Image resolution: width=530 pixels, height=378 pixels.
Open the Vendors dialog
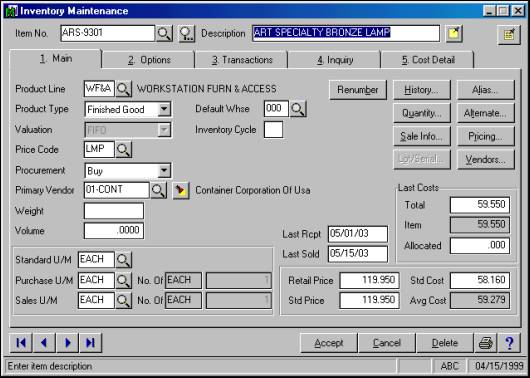click(486, 160)
